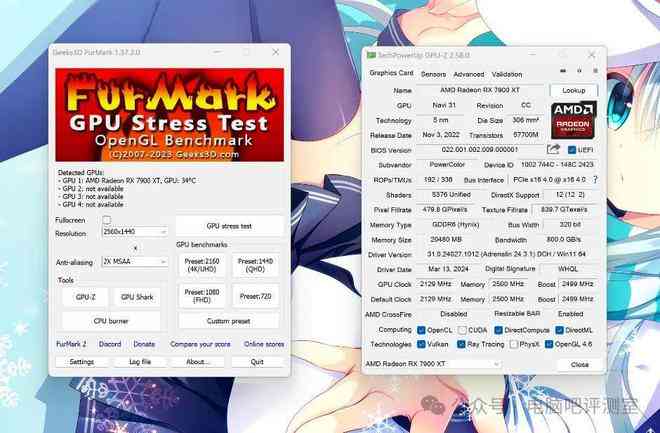660x433 pixels.
Task: Switch to the Advanced tab
Action: pos(468,74)
